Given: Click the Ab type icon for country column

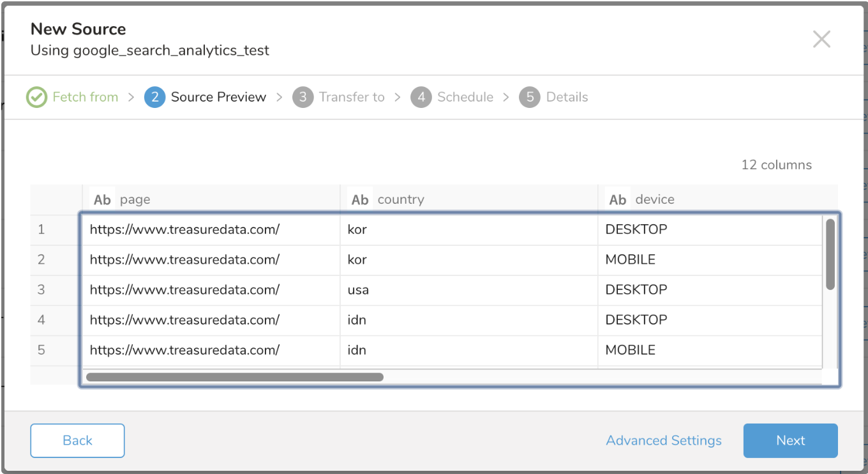Looking at the screenshot, I should tap(360, 200).
